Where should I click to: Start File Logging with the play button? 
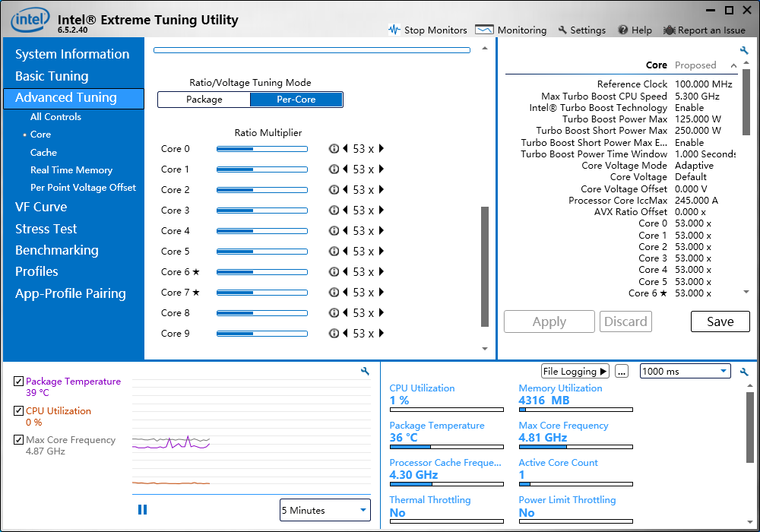point(603,371)
